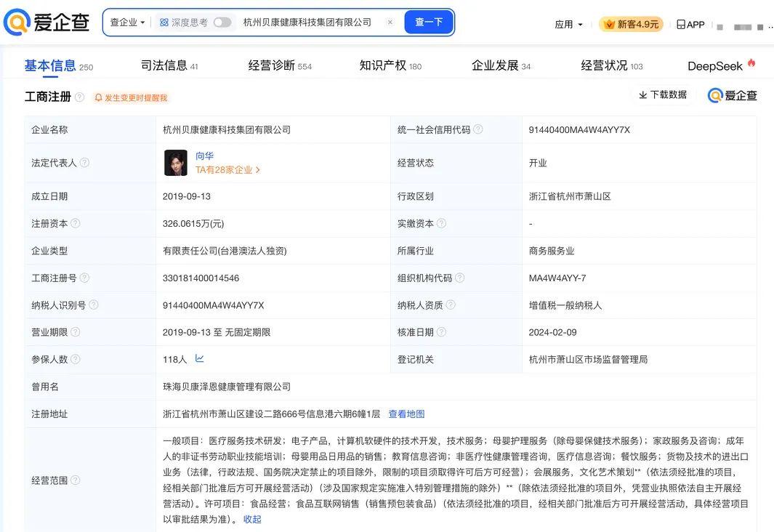Switch to the 司法信息 tab
774x532 pixels.
click(169, 65)
